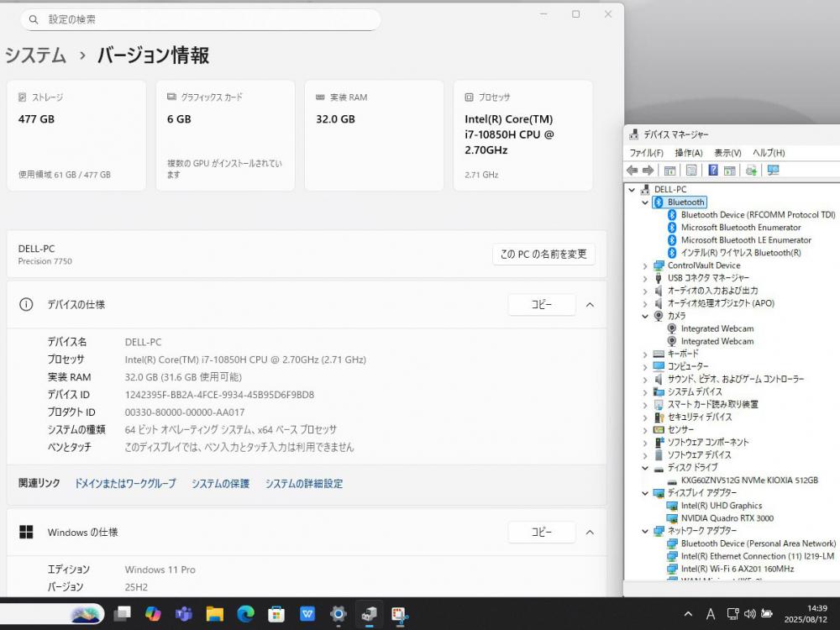This screenshot has width=840, height=630.
Task: Open Microsoft Edge from the taskbar
Action: pyautogui.click(x=245, y=614)
